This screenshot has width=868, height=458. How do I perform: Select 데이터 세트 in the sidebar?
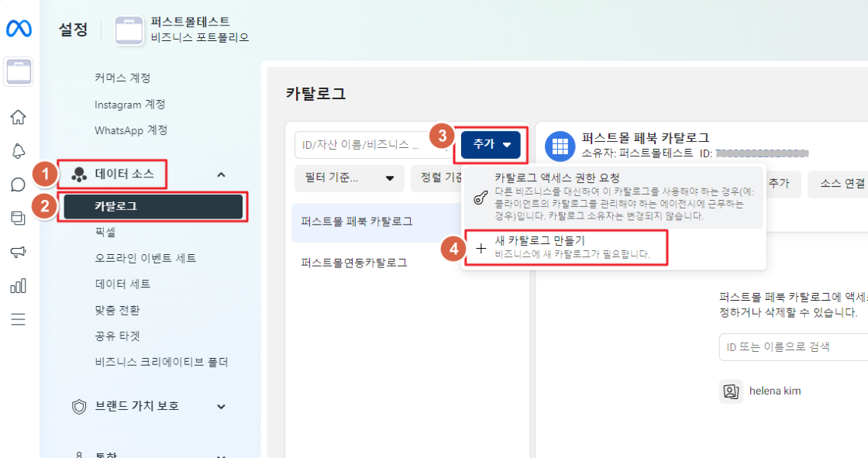(123, 284)
